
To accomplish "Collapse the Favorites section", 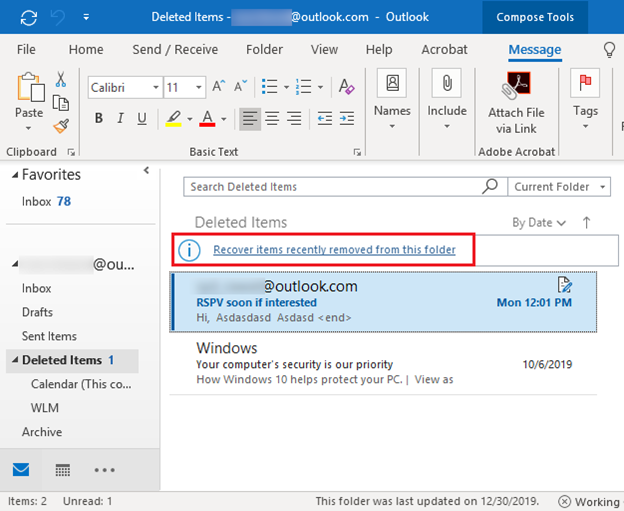I will point(15,175).
